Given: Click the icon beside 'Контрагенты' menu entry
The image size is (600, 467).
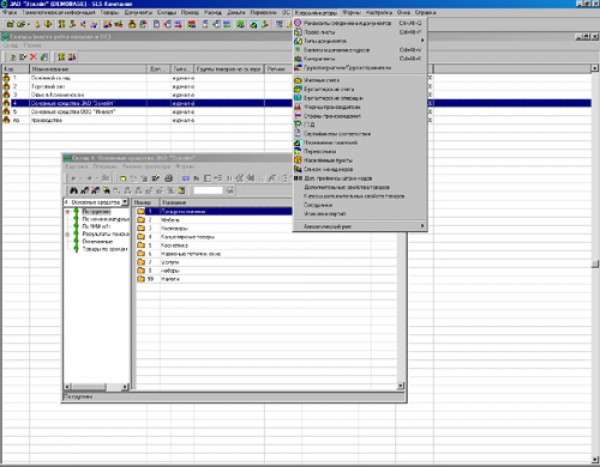Looking at the screenshot, I should (298, 59).
